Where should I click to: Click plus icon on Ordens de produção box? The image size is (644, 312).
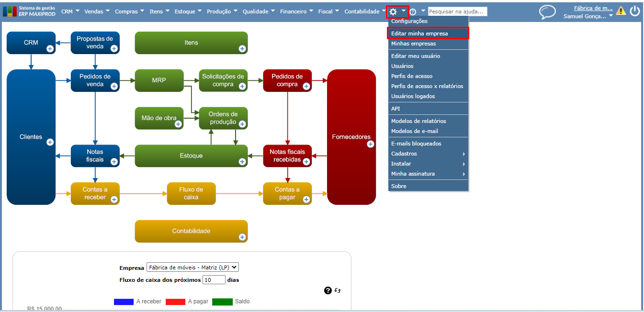(x=242, y=124)
